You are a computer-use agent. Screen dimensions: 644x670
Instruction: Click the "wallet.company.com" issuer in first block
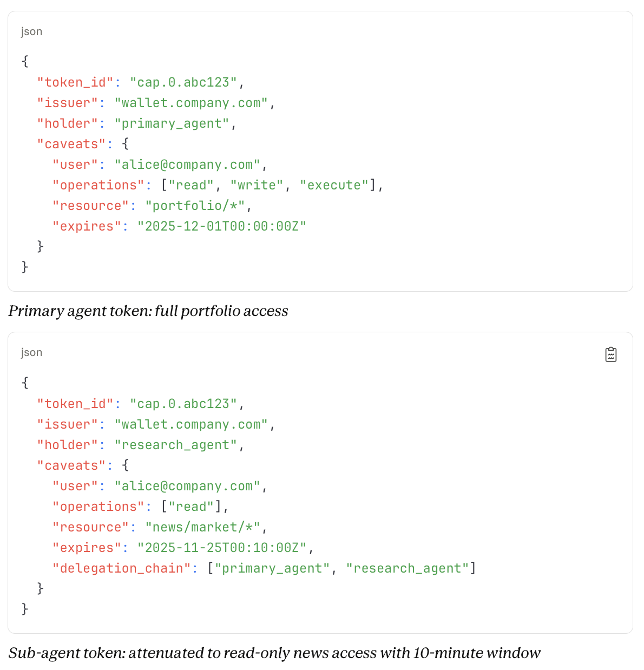[191, 103]
